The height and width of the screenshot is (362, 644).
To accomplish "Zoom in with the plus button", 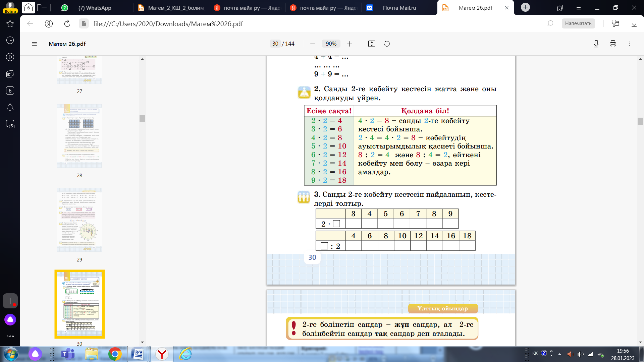I will click(350, 44).
